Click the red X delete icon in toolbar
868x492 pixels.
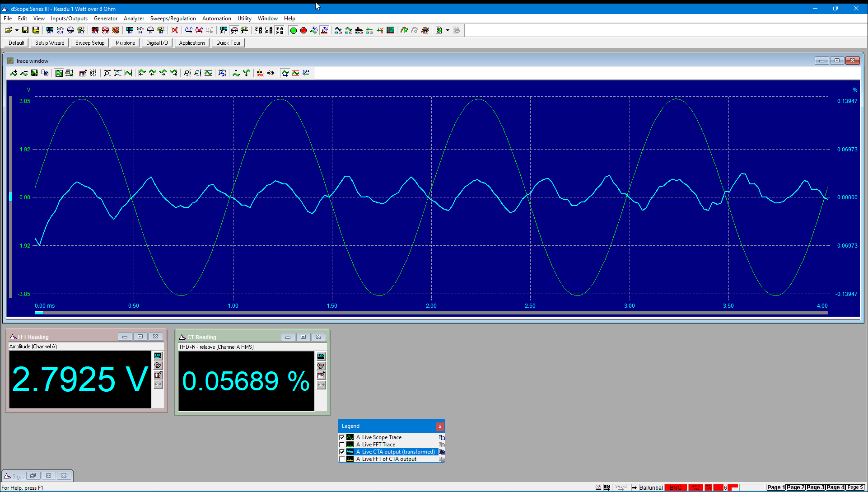click(x=175, y=30)
